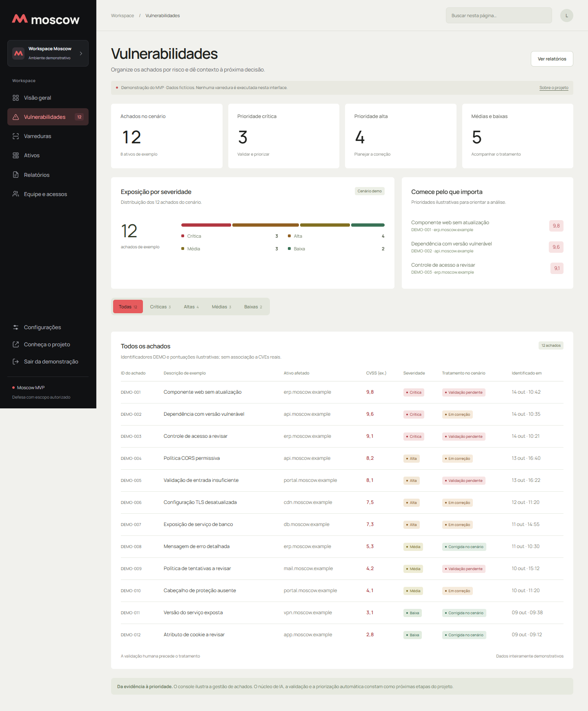Click the Moscow logo icon in sidebar header
The height and width of the screenshot is (711, 588).
(x=20, y=19)
